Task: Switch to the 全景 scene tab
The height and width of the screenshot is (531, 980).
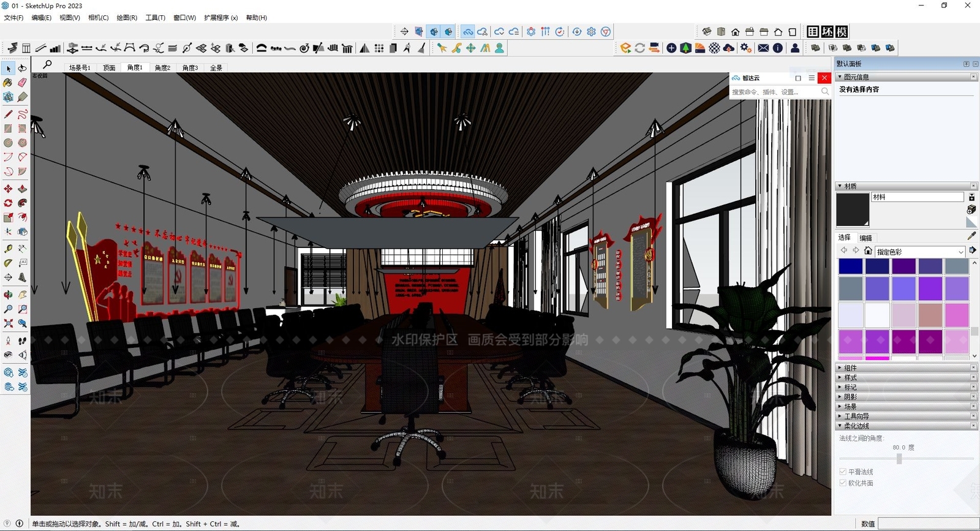Action: click(216, 68)
